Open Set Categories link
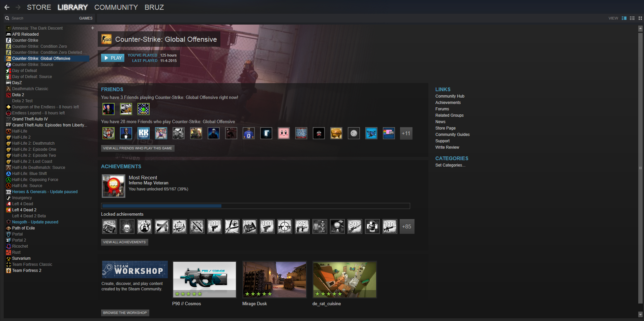This screenshot has height=321, width=644. [450, 165]
